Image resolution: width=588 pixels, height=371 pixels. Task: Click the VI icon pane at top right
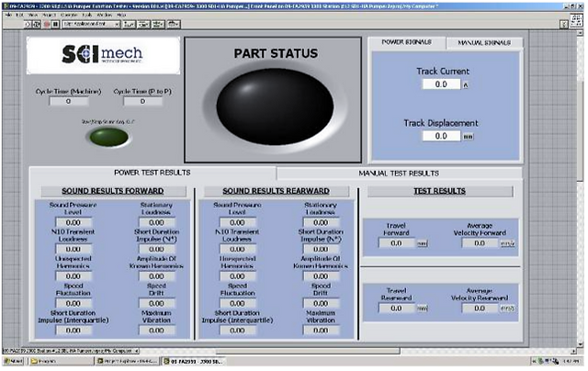577,20
